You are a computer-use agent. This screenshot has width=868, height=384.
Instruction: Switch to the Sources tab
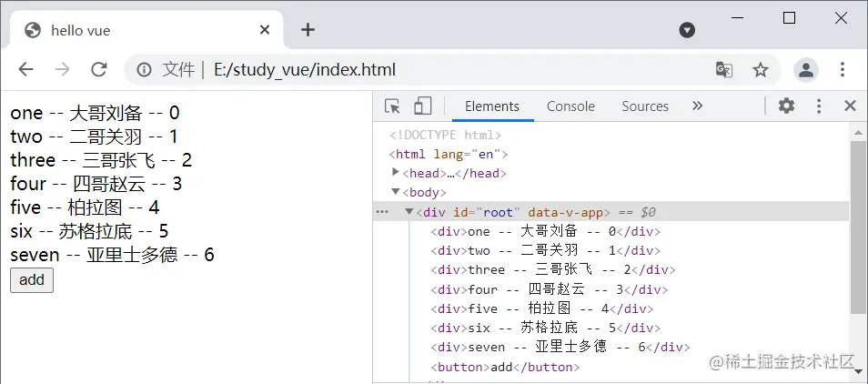pos(645,106)
